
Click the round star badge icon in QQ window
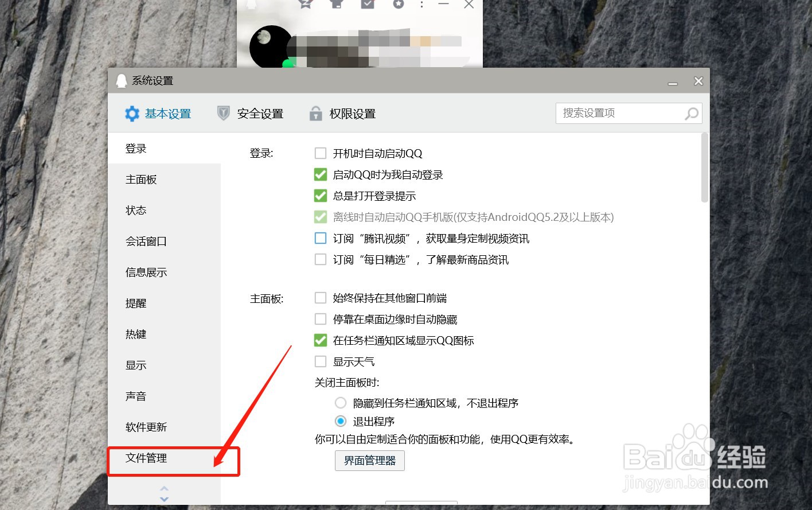399,4
